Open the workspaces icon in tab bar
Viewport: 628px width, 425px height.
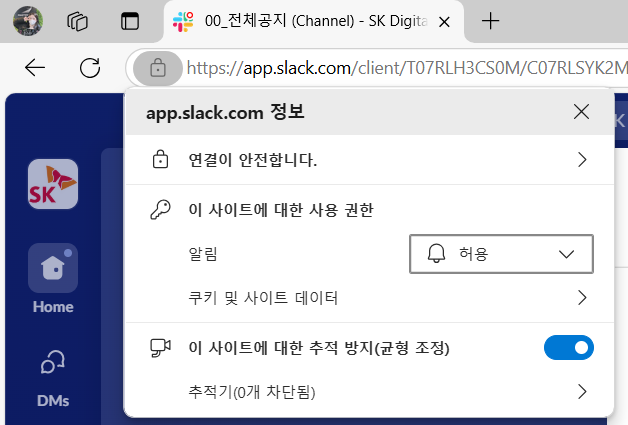tap(77, 21)
